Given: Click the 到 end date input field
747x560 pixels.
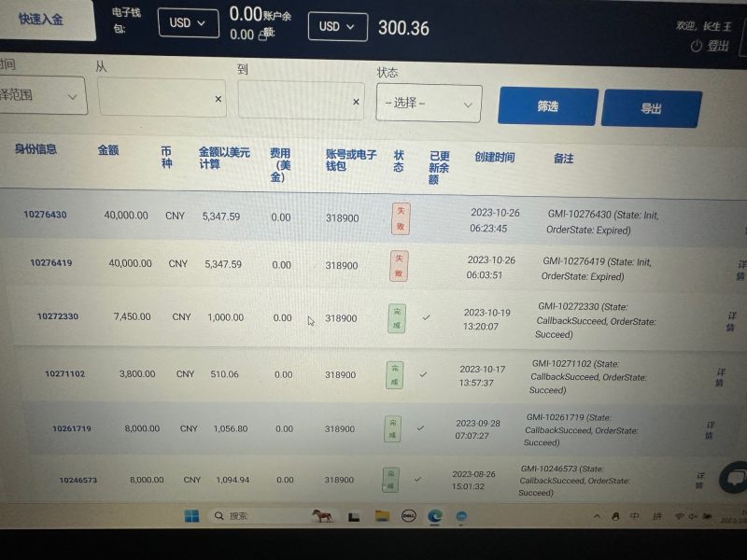Looking at the screenshot, I should click(x=301, y=101).
